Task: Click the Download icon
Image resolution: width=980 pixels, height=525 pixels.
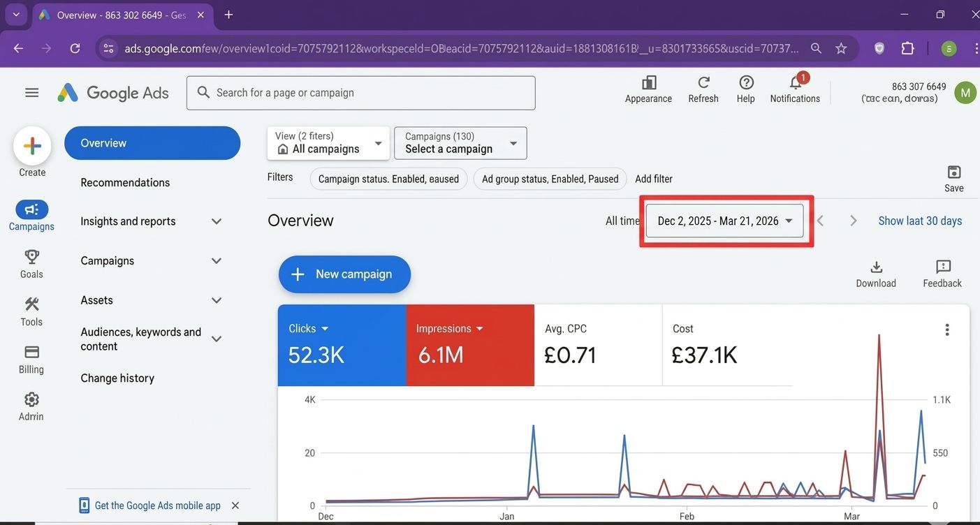Action: pos(877,267)
